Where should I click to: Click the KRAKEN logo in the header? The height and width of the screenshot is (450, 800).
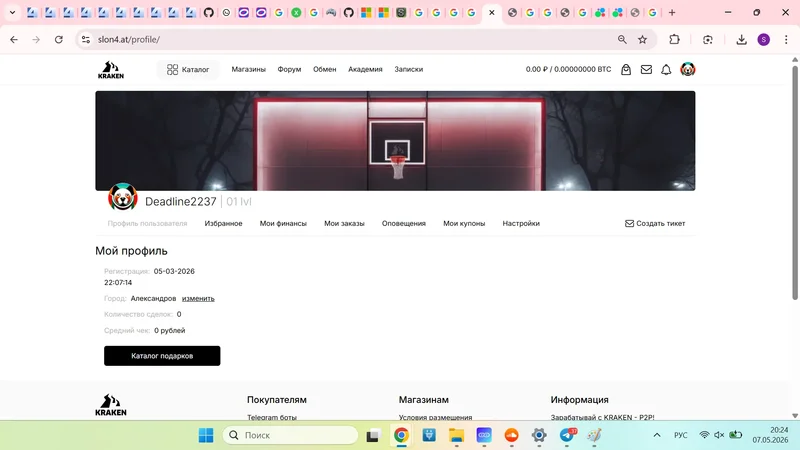tap(111, 69)
